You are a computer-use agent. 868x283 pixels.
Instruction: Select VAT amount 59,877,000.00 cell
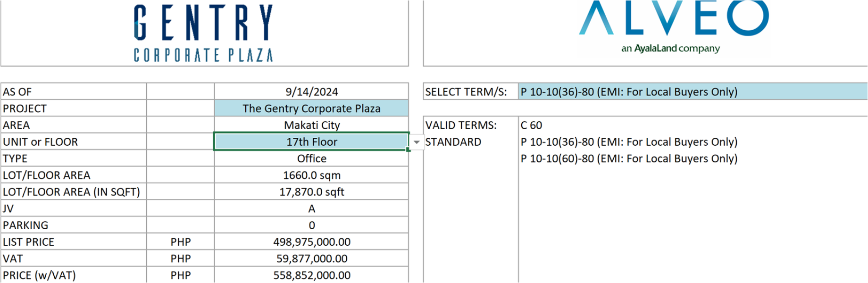coord(311,258)
